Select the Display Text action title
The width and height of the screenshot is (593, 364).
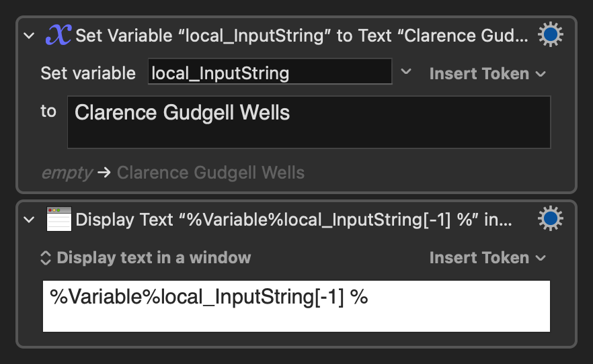(293, 220)
